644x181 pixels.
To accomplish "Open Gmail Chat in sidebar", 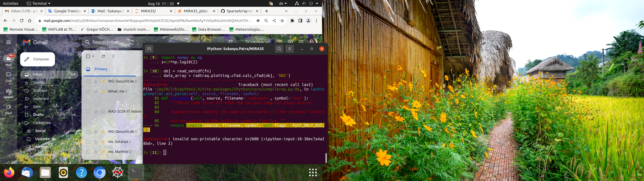I will [9, 77].
